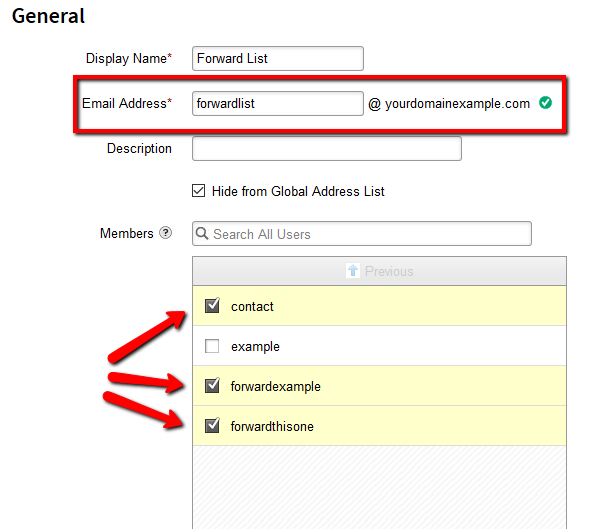Click the blue up arrow icon beside Previous
Image resolution: width=596 pixels, height=529 pixels.
point(353,271)
